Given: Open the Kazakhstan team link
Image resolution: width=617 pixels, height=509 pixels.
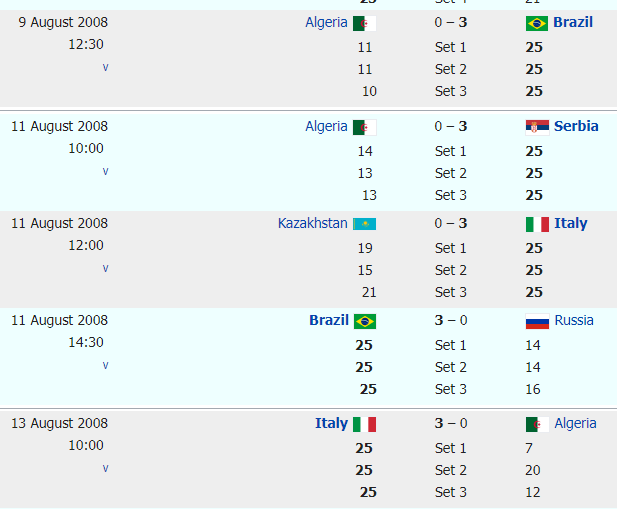Looking at the screenshot, I should coord(312,223).
